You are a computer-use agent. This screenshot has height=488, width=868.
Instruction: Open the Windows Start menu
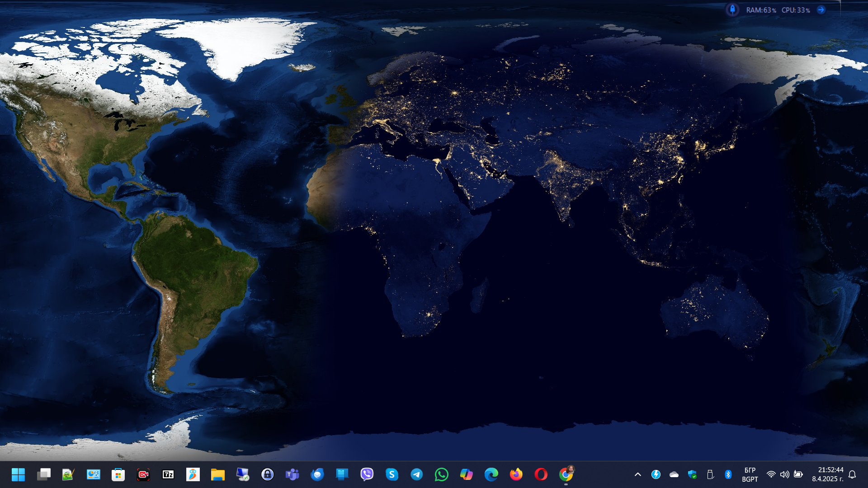[19, 474]
